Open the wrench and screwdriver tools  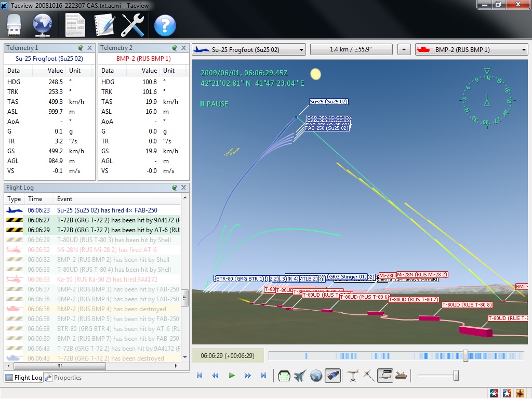(x=132, y=24)
